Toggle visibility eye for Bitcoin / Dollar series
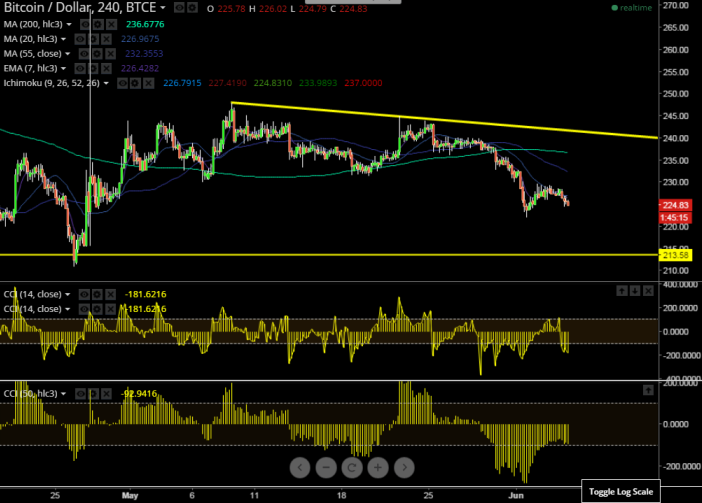The height and width of the screenshot is (503, 702). [x=179, y=8]
